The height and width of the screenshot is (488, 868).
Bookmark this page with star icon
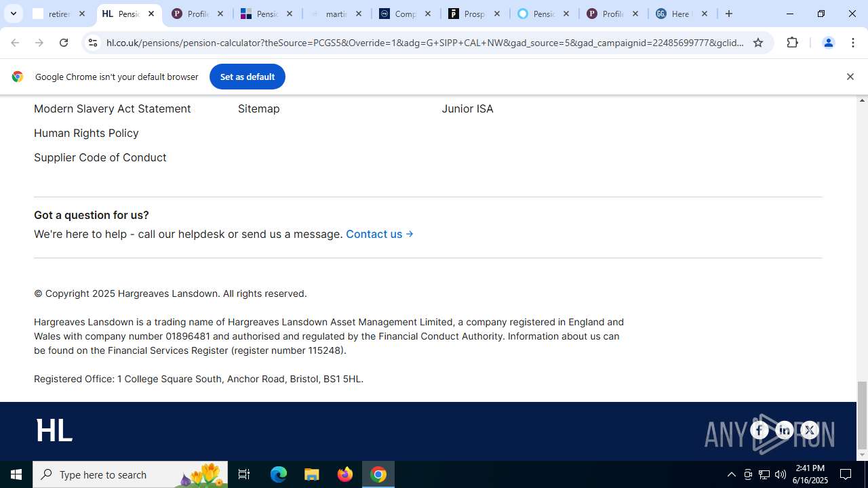click(x=758, y=43)
